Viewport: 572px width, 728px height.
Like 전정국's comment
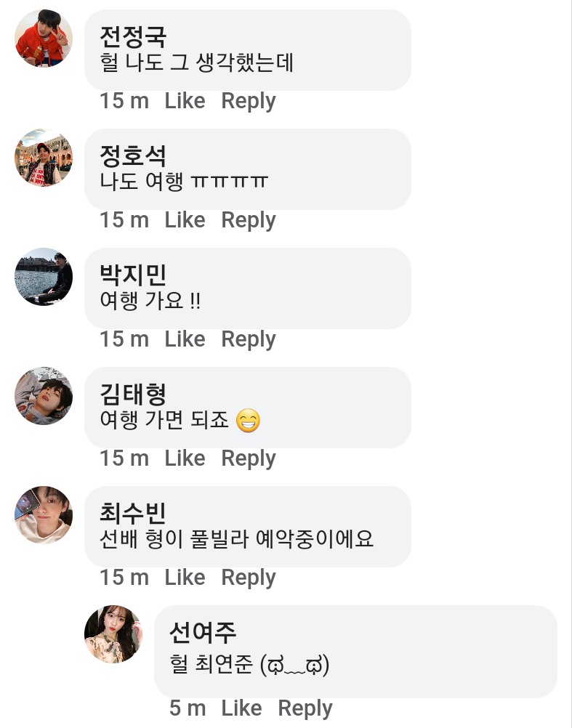click(x=185, y=101)
